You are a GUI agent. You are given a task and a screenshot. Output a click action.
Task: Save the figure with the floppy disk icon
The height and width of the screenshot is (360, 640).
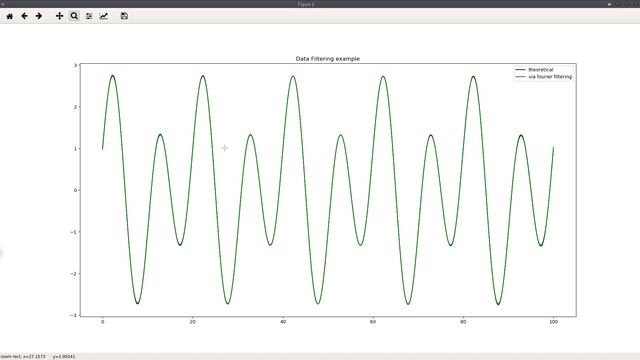click(x=124, y=16)
